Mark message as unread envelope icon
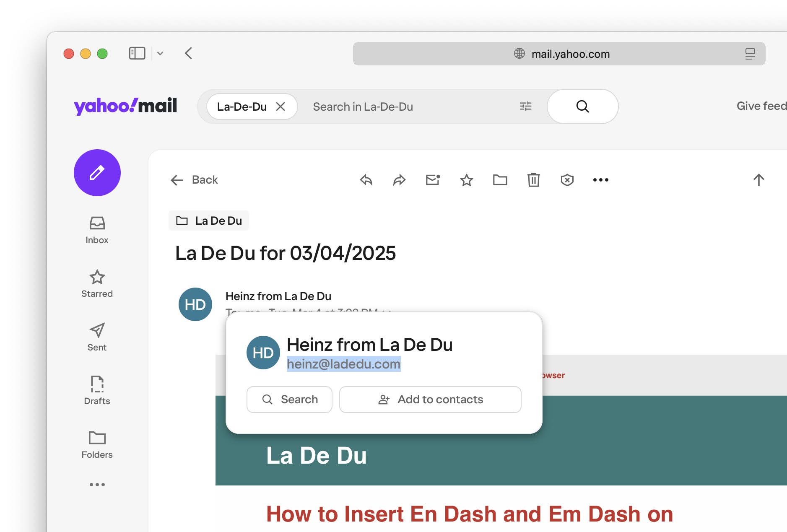The image size is (787, 532). (x=433, y=180)
